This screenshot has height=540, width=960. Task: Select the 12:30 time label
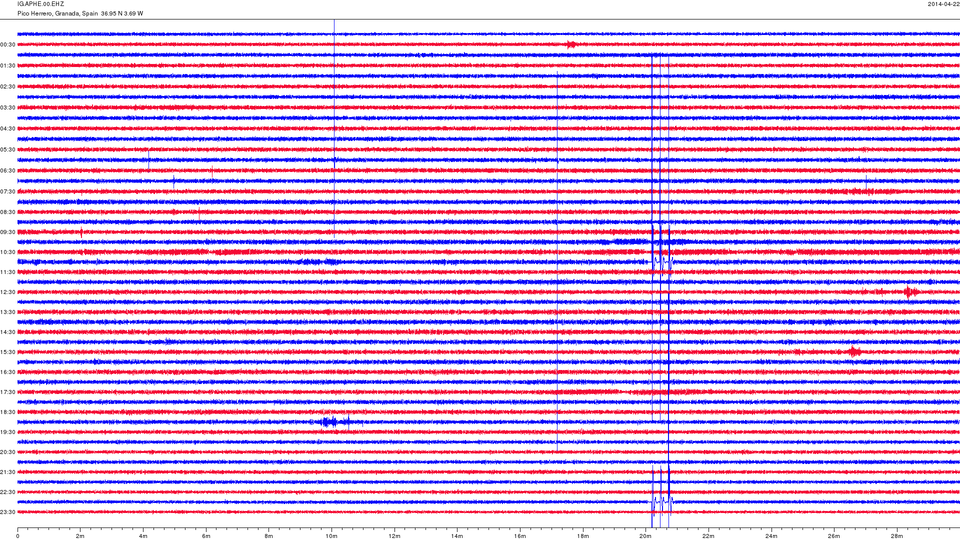pos(8,292)
